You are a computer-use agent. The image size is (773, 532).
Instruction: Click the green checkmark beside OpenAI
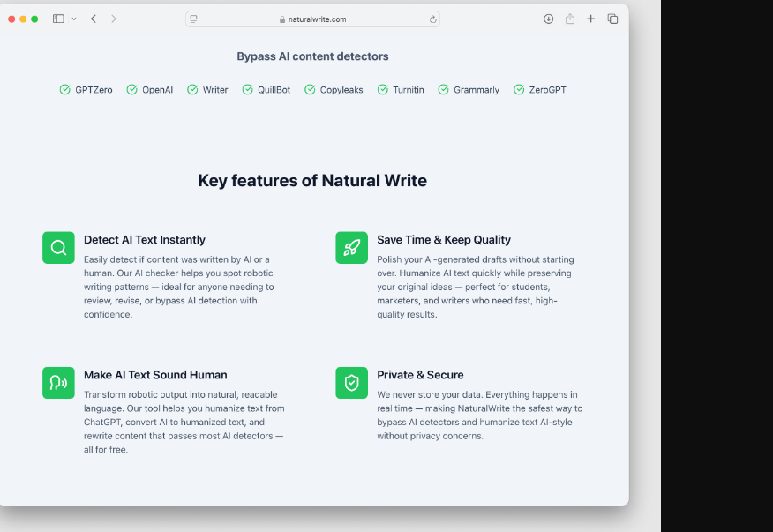(131, 89)
